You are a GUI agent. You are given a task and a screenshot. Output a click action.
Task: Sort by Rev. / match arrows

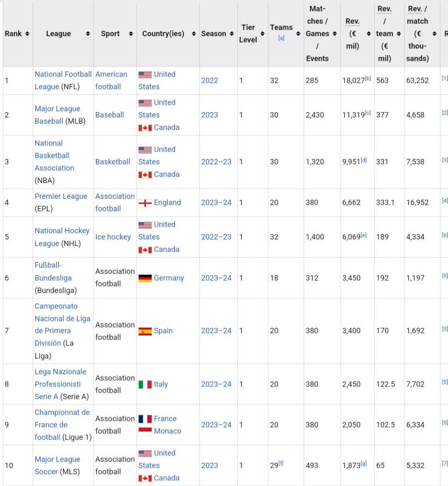[x=435, y=33]
